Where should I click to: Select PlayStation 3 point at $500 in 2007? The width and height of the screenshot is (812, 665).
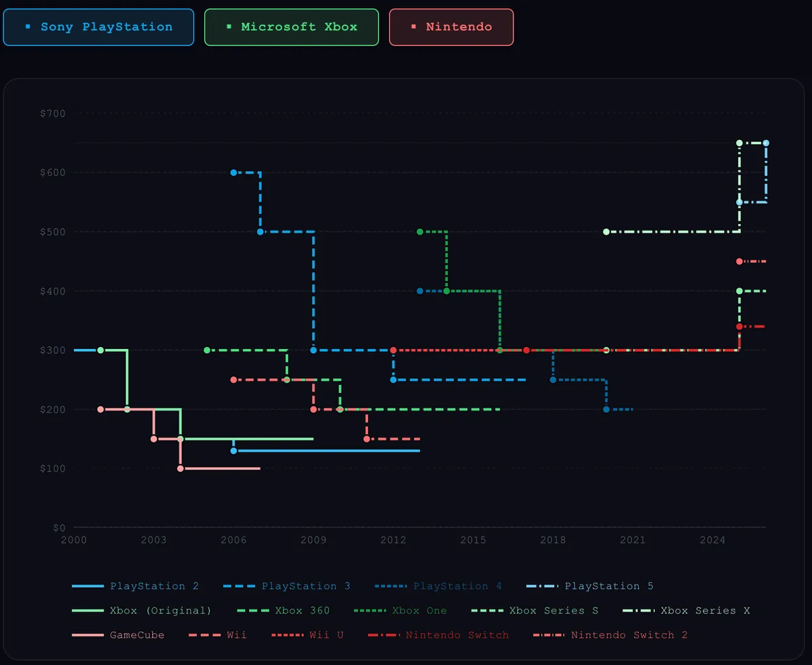pos(261,231)
